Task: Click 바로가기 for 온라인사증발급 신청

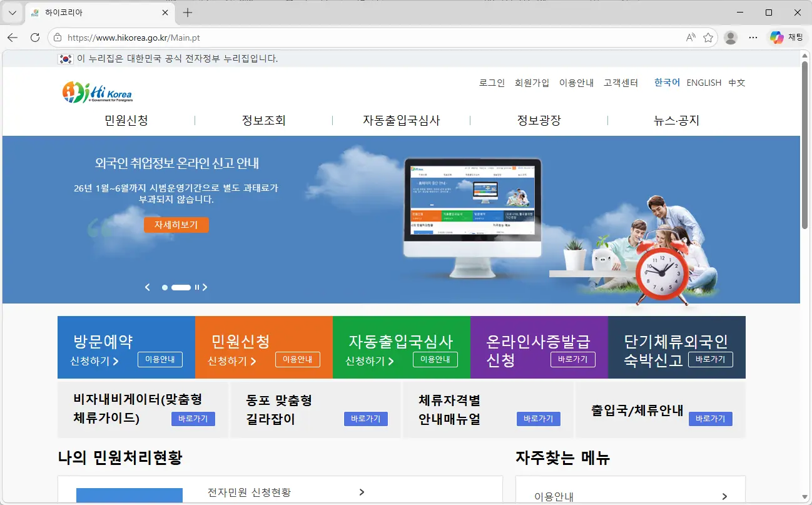Action: 573,359
